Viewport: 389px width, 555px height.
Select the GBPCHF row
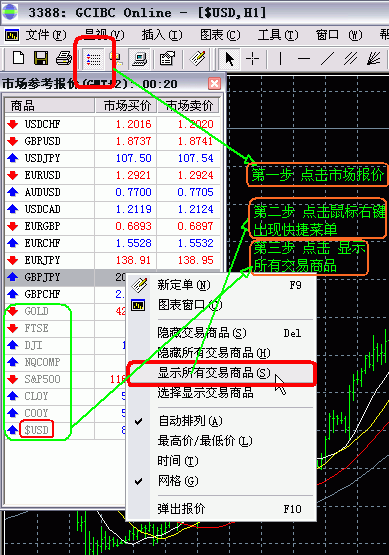[66, 294]
